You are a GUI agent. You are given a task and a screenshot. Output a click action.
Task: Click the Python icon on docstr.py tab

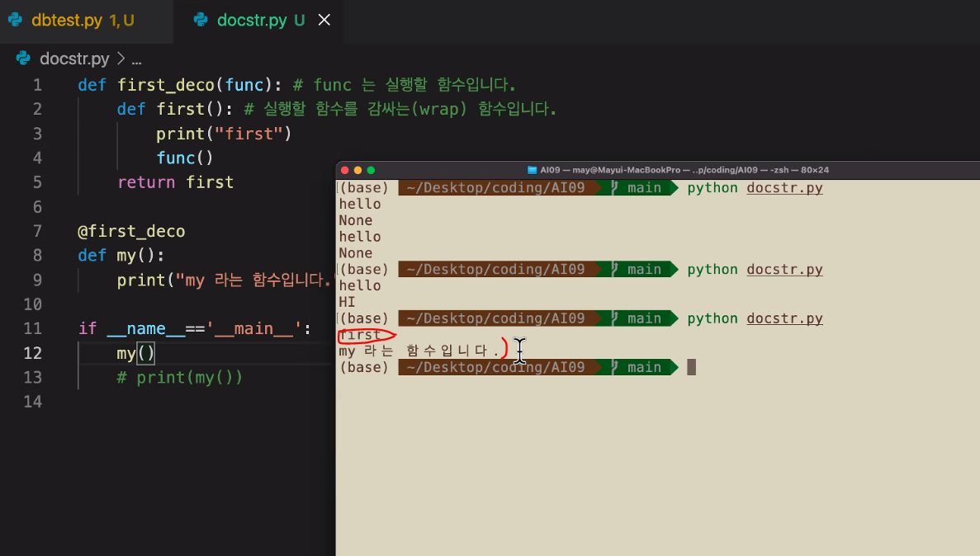tap(201, 20)
